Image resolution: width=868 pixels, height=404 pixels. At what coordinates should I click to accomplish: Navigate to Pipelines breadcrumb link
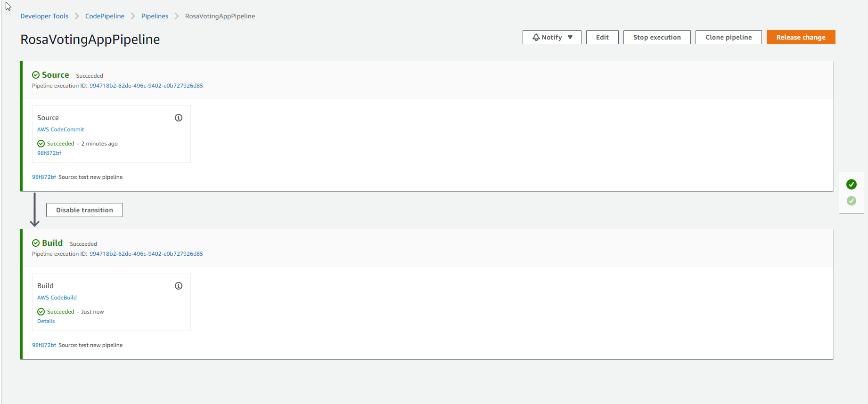[x=155, y=16]
